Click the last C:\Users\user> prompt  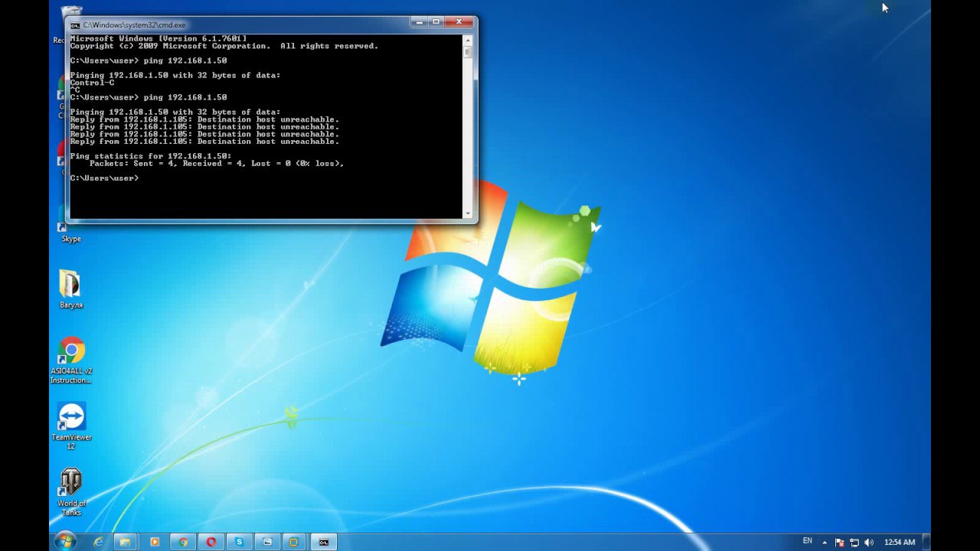pyautogui.click(x=104, y=178)
